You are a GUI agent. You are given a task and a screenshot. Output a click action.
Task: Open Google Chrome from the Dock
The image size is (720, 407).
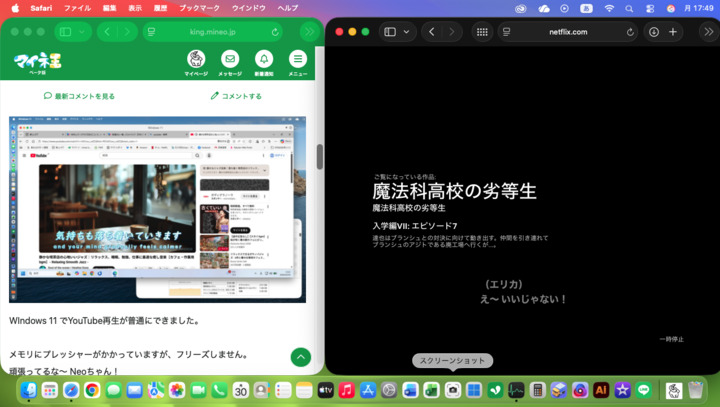[x=92, y=390]
